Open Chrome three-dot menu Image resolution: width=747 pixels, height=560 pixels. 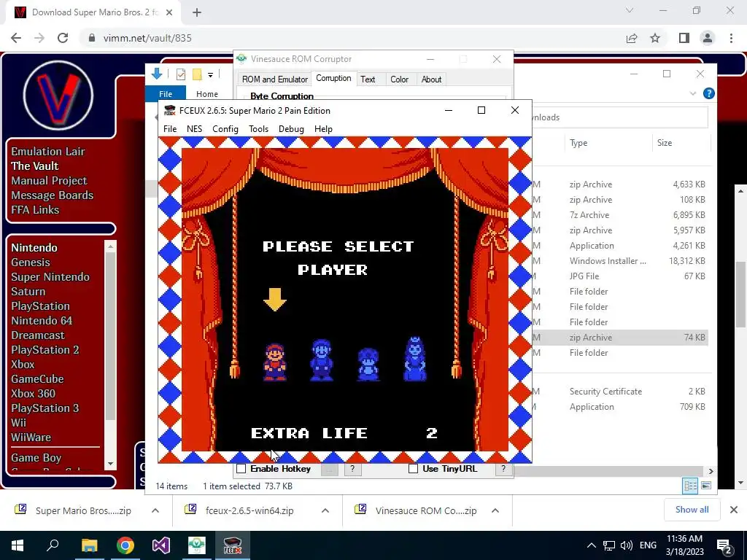pos(731,38)
